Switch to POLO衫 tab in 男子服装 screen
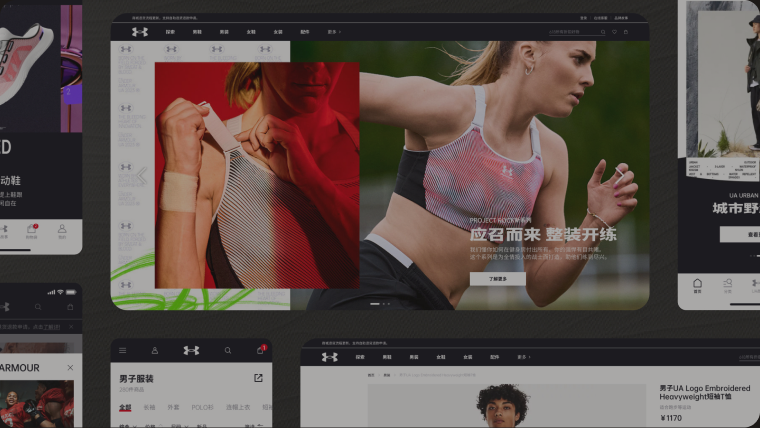 (x=203, y=408)
